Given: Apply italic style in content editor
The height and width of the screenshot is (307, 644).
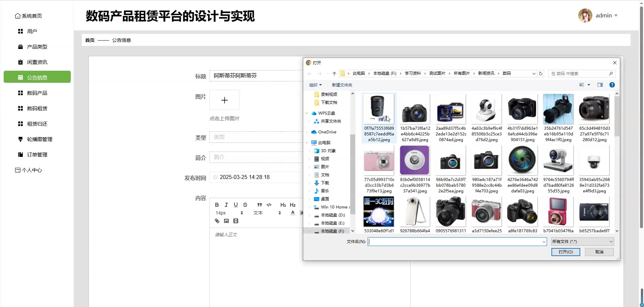Looking at the screenshot, I should 226,205.
